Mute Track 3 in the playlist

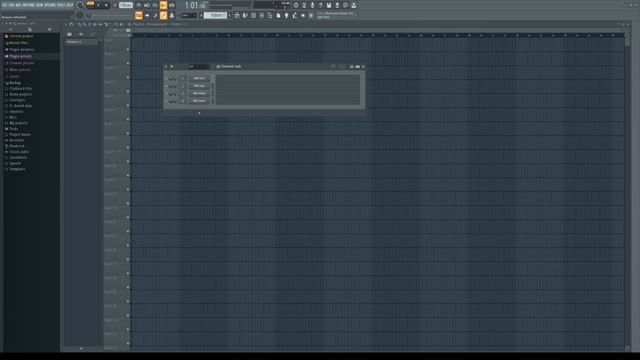coord(128,77)
